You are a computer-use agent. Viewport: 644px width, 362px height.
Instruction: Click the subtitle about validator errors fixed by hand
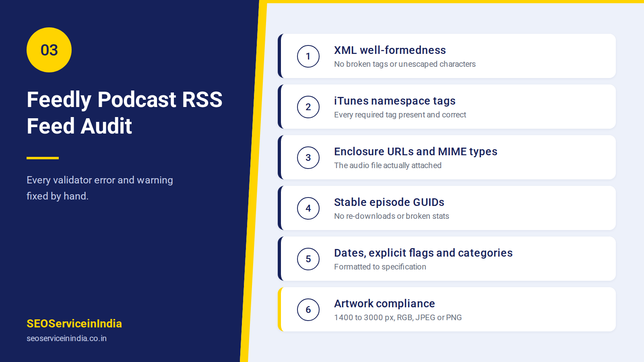(x=100, y=188)
